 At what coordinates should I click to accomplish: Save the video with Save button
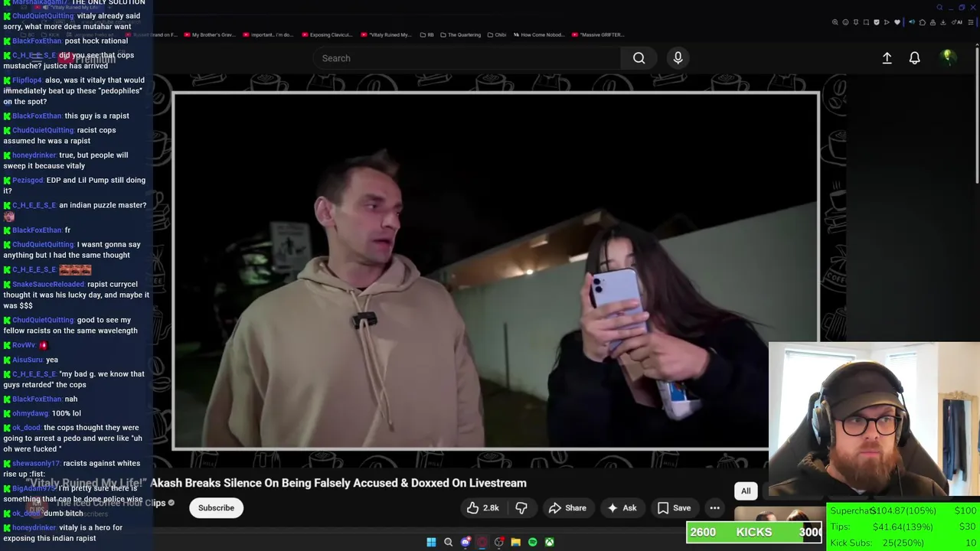click(675, 508)
